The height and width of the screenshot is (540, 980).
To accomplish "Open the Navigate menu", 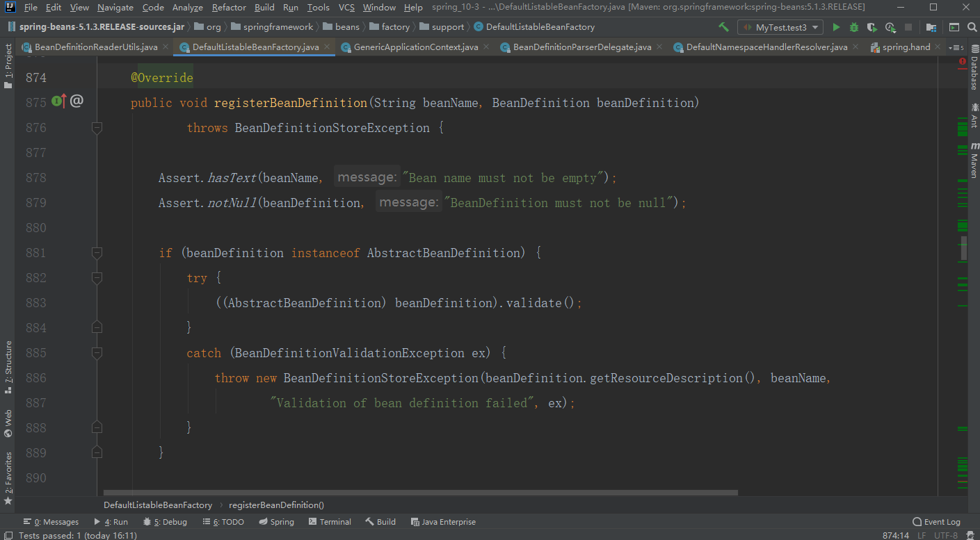I will tap(115, 7).
